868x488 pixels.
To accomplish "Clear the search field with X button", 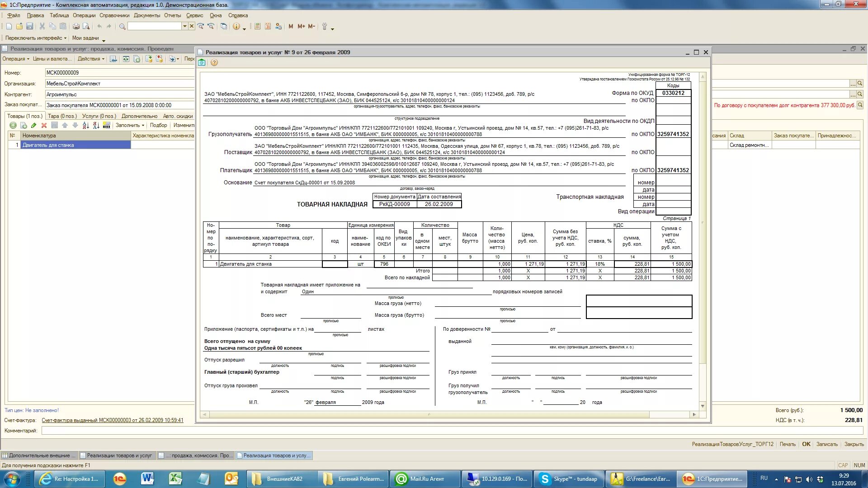I will point(192,26).
